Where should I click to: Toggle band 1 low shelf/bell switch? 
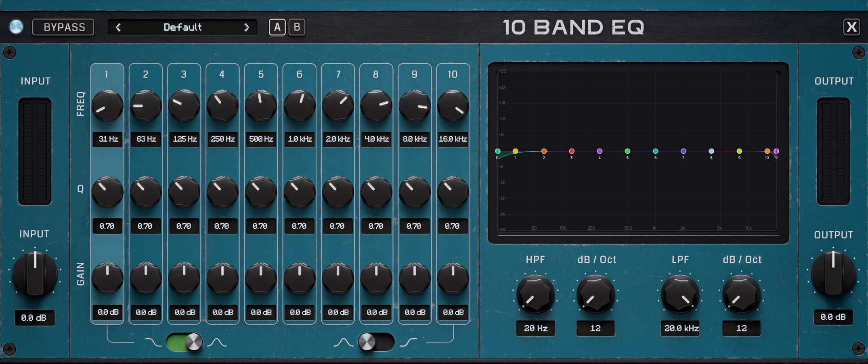point(184,342)
